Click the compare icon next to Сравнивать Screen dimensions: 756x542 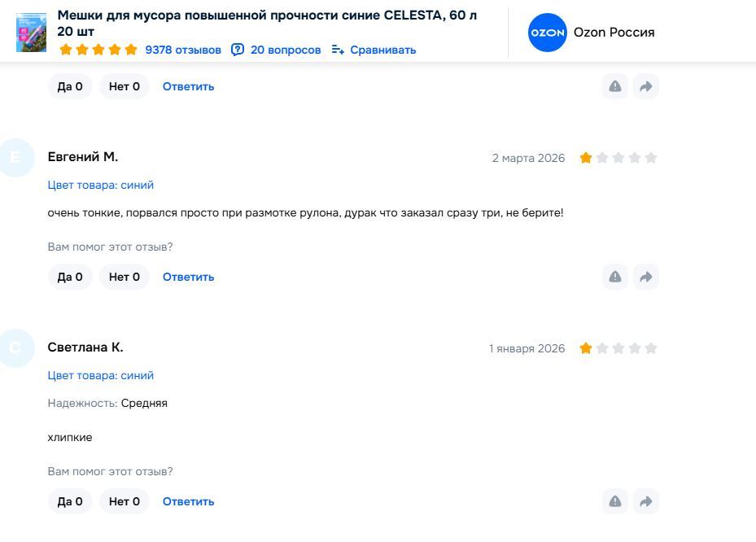pos(338,50)
